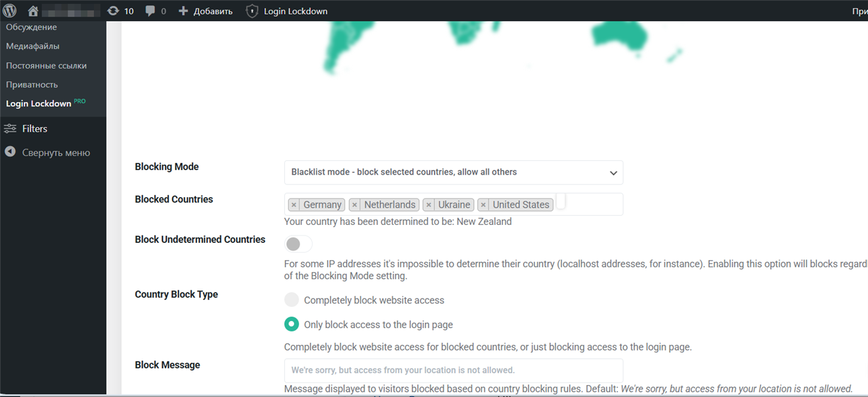
Task: Open the site home icon
Action: coord(33,11)
